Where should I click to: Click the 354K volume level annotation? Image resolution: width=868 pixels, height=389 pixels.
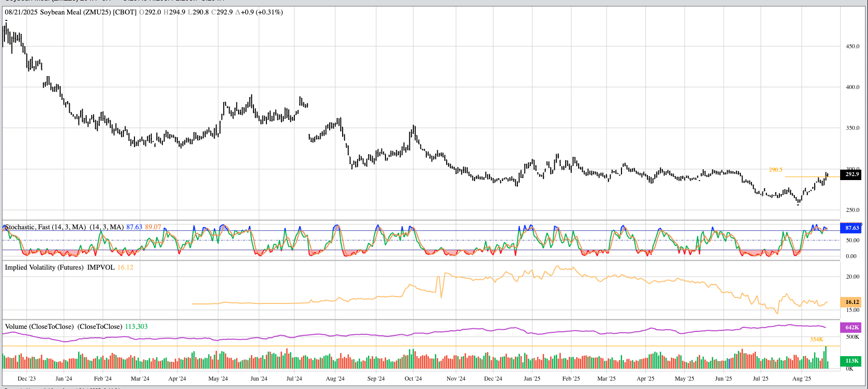point(816,339)
